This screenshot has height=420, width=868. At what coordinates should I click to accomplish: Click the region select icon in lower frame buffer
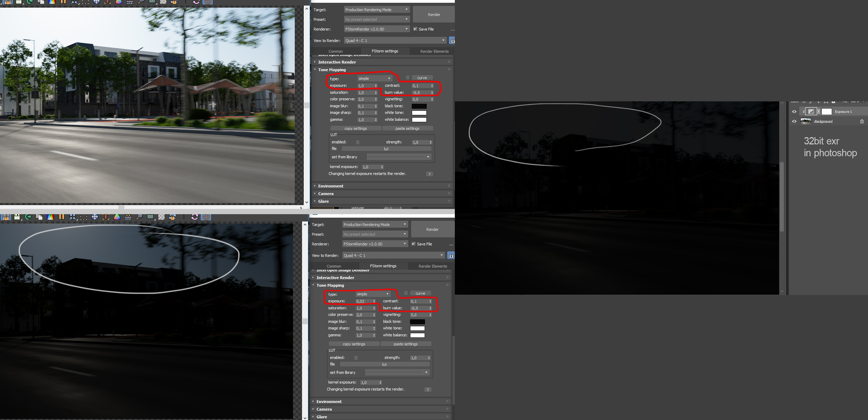(84, 217)
